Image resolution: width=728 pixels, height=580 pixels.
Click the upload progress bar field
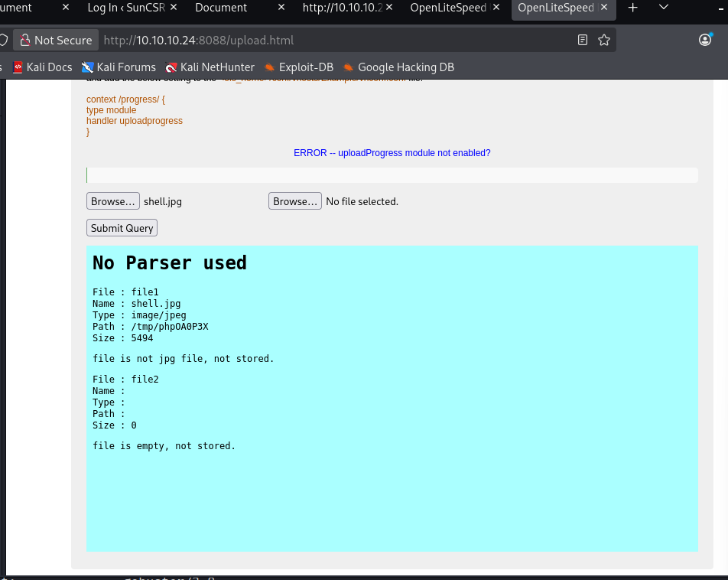[x=392, y=175]
